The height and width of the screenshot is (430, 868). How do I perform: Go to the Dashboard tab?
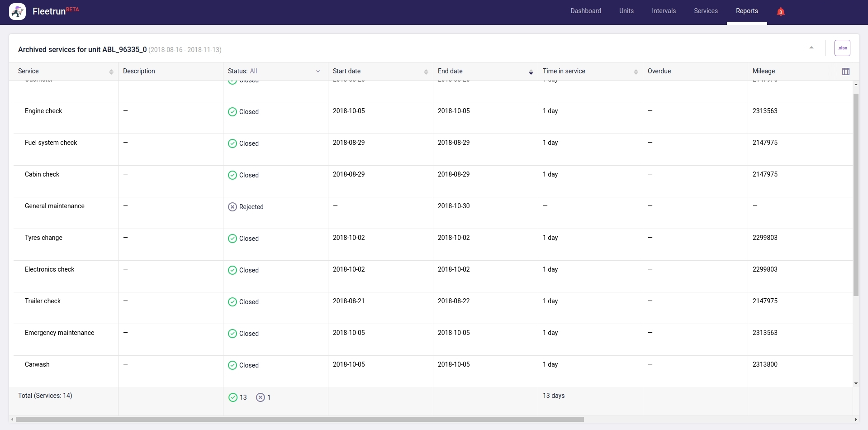click(x=585, y=11)
